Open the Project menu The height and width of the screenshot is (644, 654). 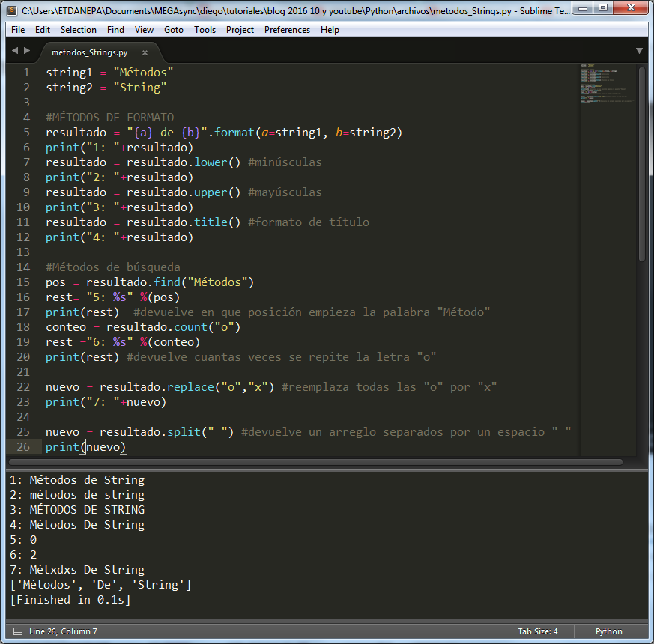[240, 30]
